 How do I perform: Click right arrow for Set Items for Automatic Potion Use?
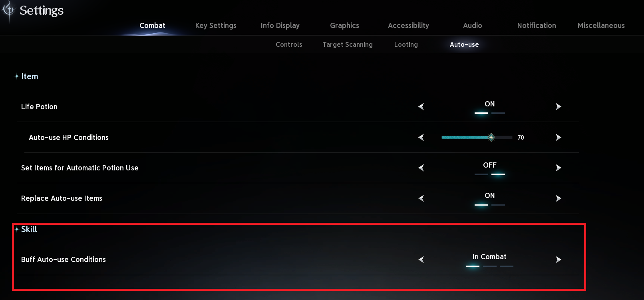coord(559,168)
